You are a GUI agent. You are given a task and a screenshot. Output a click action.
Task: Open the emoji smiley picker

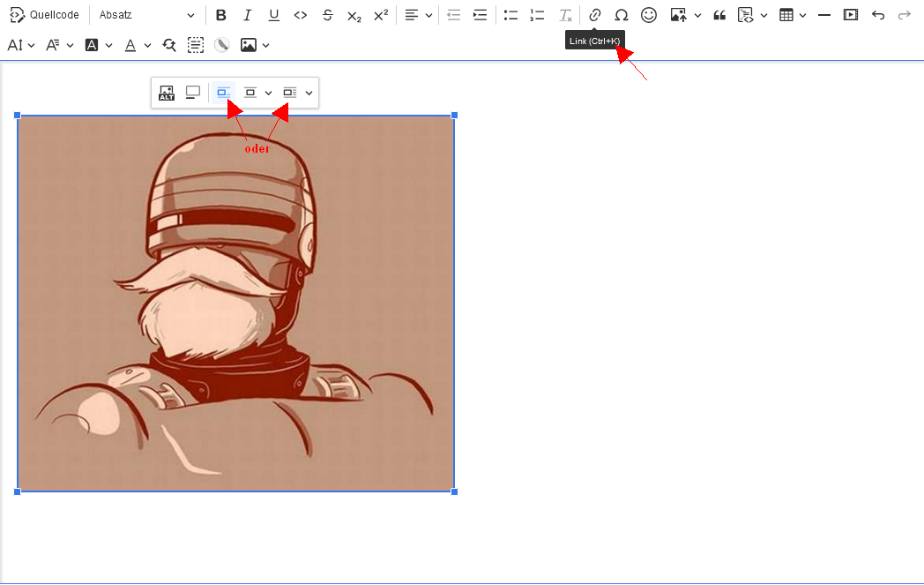click(x=648, y=15)
